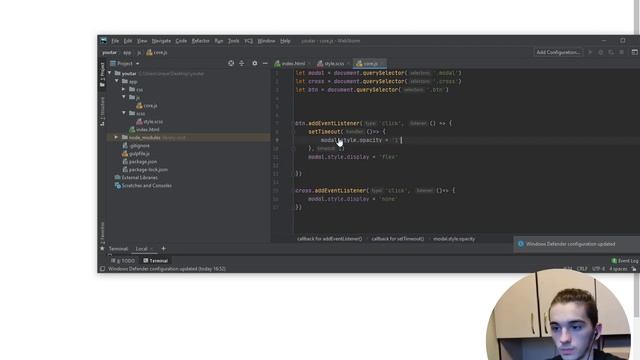Screen dimensions: 640x360
Task: Click the app breadcrumb in navigation bar
Action: (x=127, y=53)
